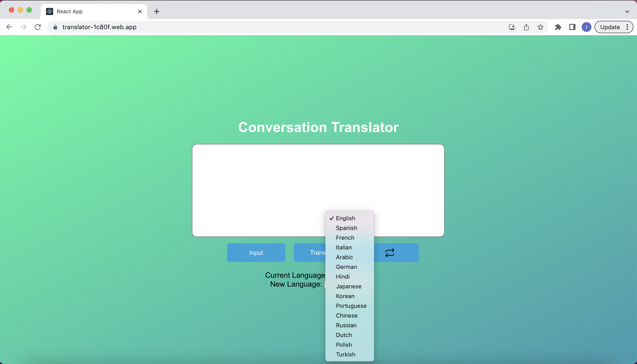Click the bookmark star icon

540,27
